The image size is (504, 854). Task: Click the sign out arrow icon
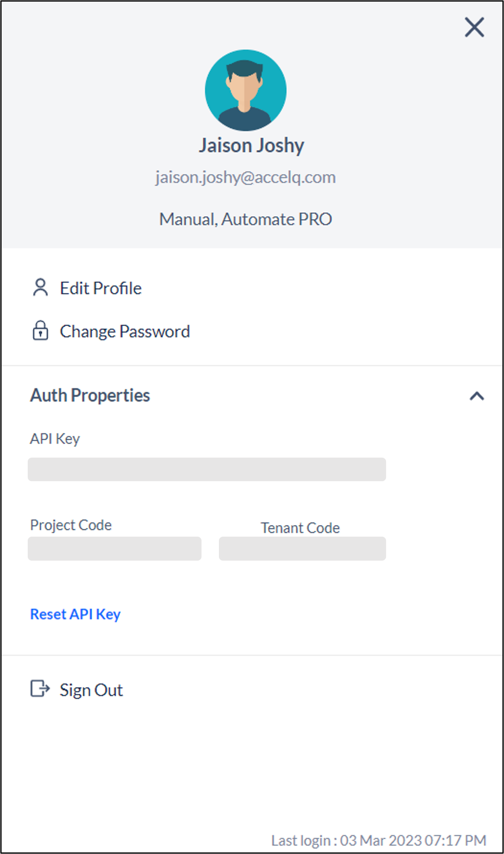[x=40, y=688]
